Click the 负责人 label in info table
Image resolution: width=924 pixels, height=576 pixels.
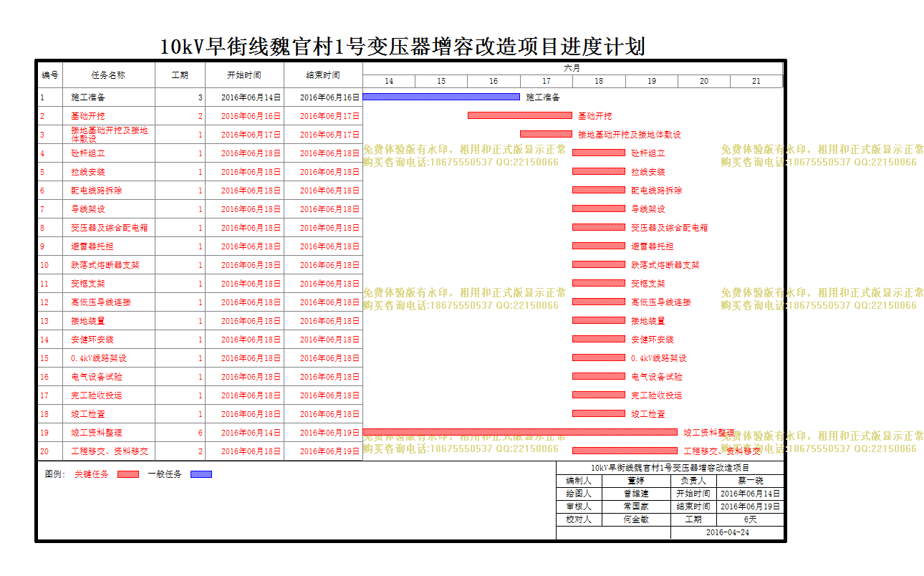coord(693,481)
